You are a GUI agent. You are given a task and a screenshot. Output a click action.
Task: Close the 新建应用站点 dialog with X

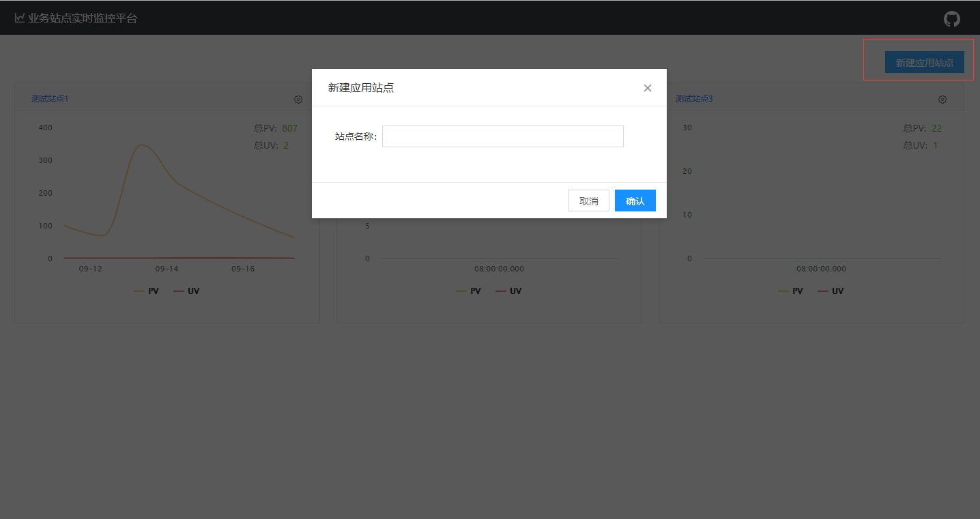pyautogui.click(x=648, y=88)
